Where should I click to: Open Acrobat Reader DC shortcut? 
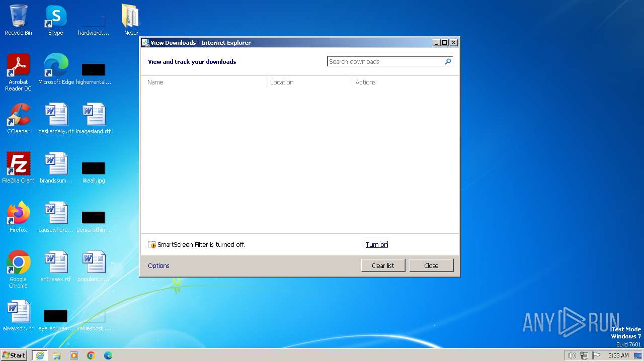(x=18, y=72)
